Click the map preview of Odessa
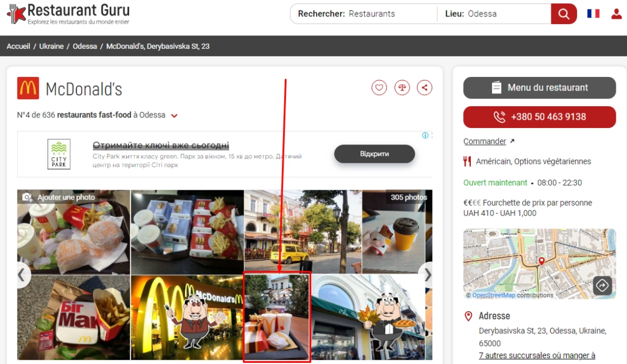Image resolution: width=627 pixels, height=364 pixels. [540, 264]
